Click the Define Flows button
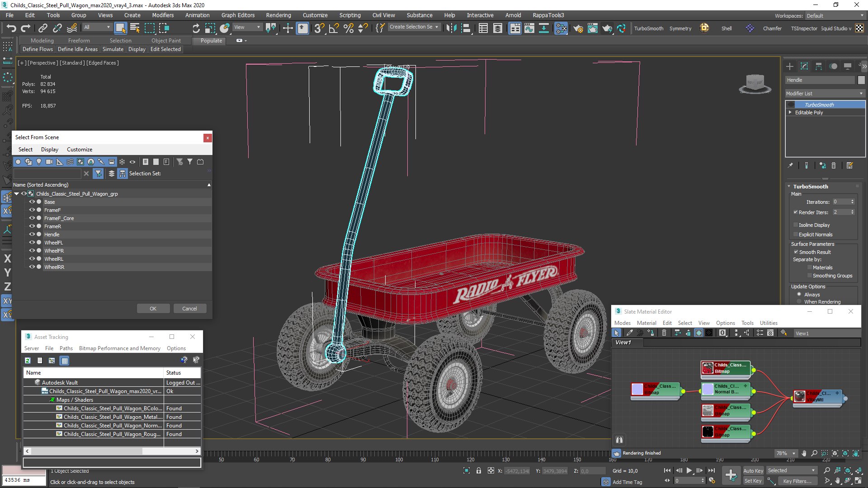This screenshot has width=868, height=488. (x=38, y=49)
